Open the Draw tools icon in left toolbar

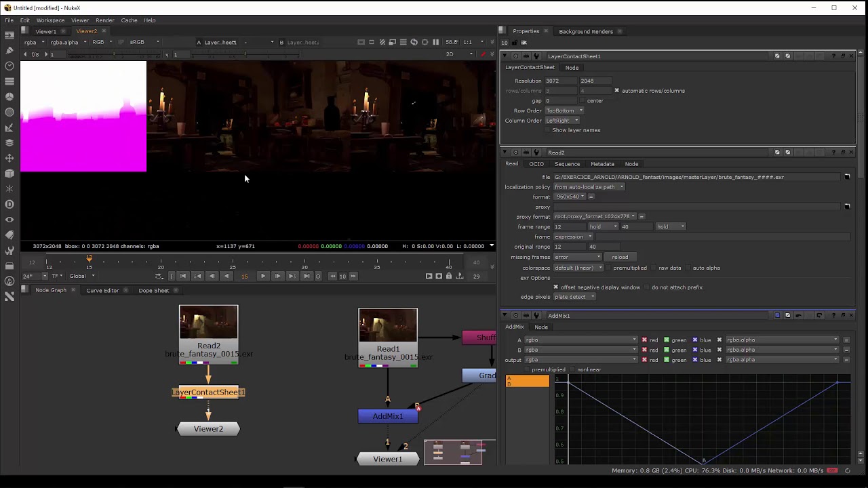[x=9, y=50]
